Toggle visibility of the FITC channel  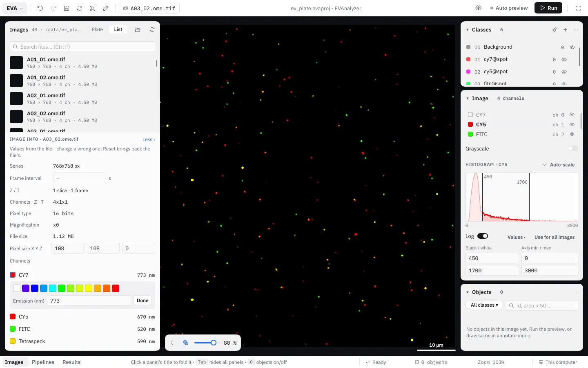click(x=572, y=134)
